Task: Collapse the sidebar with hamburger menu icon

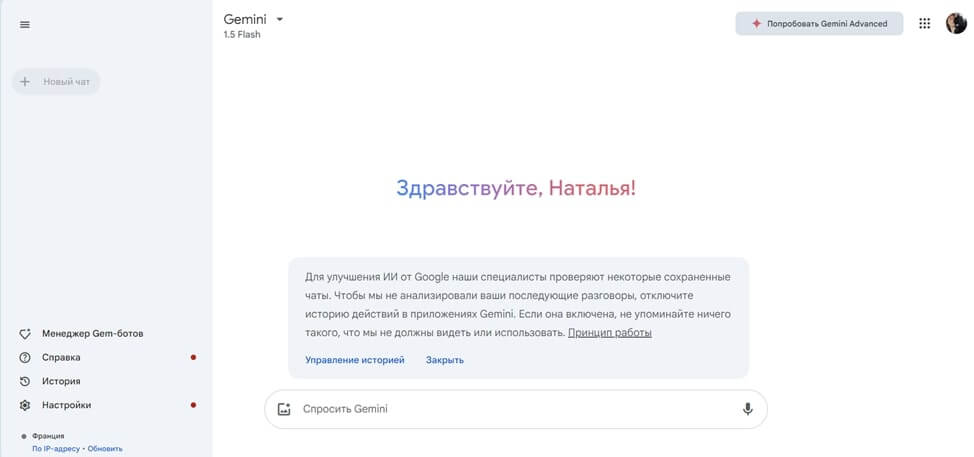Action: [x=25, y=25]
